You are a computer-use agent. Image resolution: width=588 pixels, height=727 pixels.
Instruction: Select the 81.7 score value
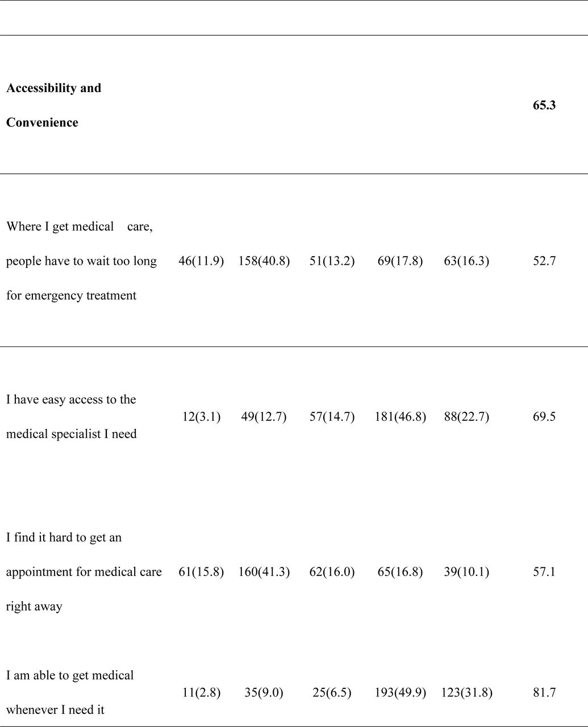544,693
